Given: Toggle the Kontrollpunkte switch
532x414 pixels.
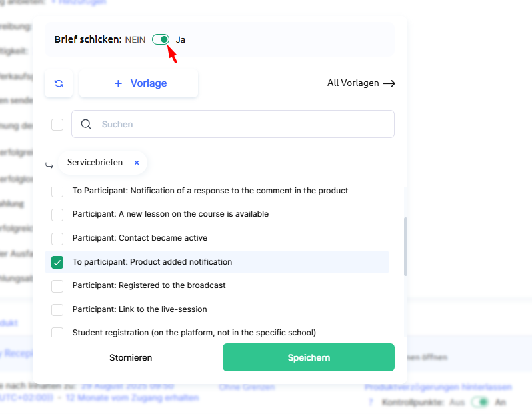Looking at the screenshot, I should tap(480, 403).
